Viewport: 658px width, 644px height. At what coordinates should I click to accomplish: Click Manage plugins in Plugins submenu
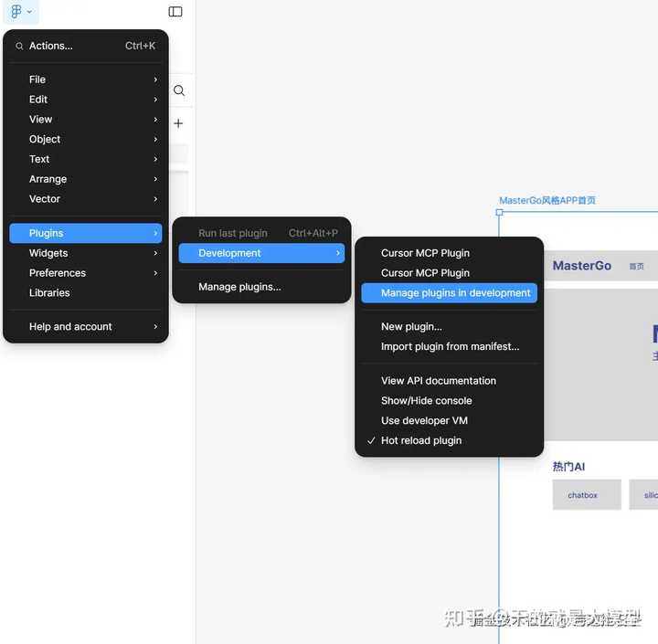[239, 287]
